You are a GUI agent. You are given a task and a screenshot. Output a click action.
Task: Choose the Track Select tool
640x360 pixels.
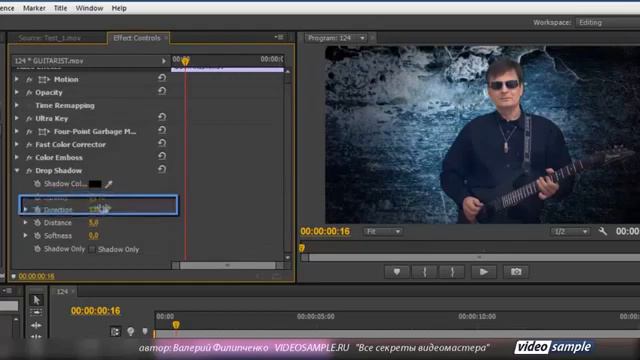36,312
